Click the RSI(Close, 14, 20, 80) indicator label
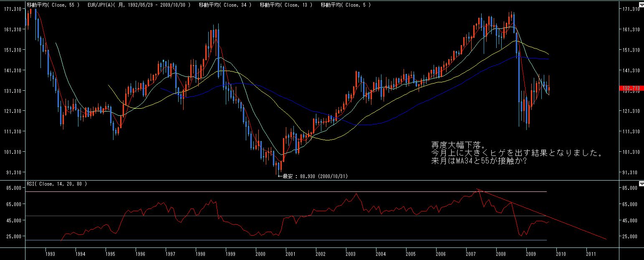This screenshot has width=644, height=260. [x=57, y=184]
